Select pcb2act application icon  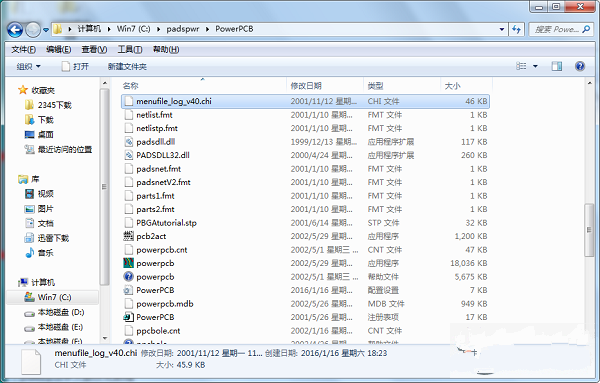point(129,236)
